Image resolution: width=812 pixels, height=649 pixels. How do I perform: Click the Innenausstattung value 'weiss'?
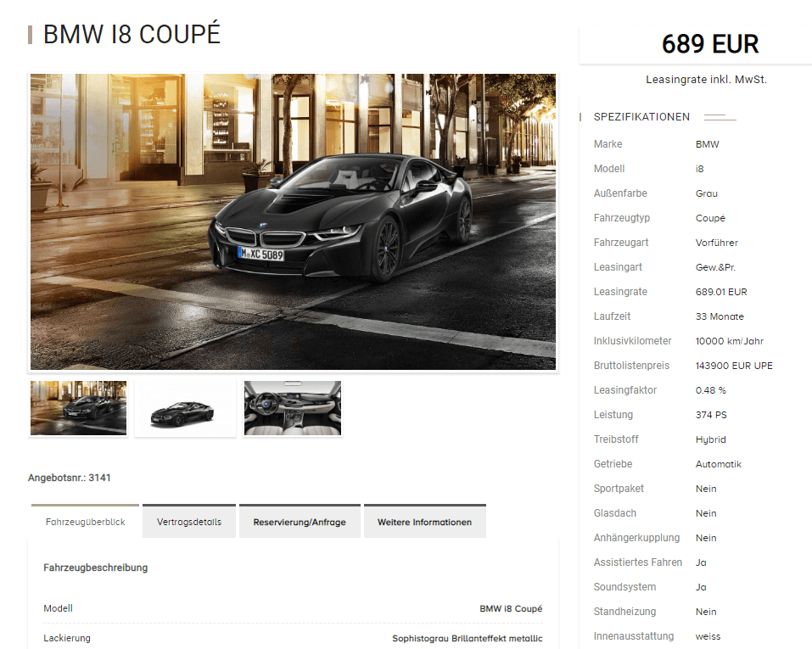708,636
